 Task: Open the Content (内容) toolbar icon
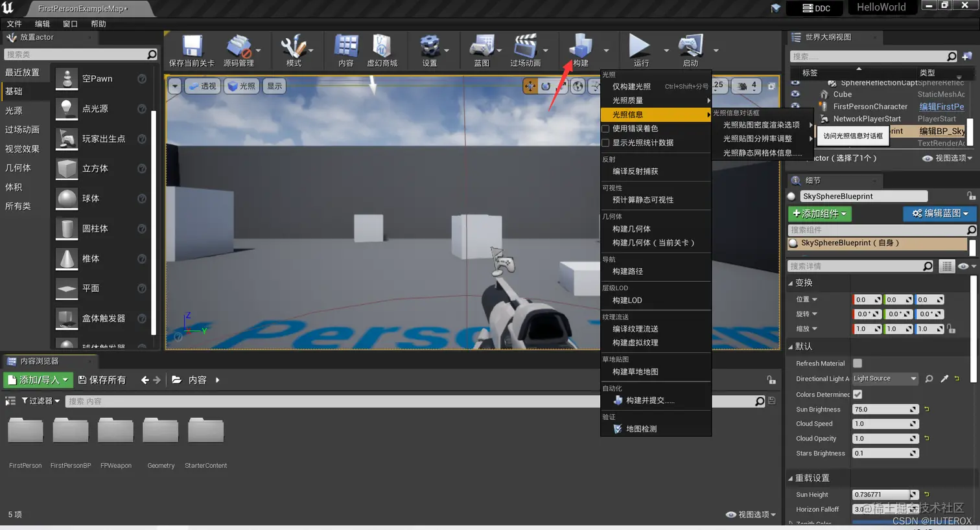coord(346,46)
